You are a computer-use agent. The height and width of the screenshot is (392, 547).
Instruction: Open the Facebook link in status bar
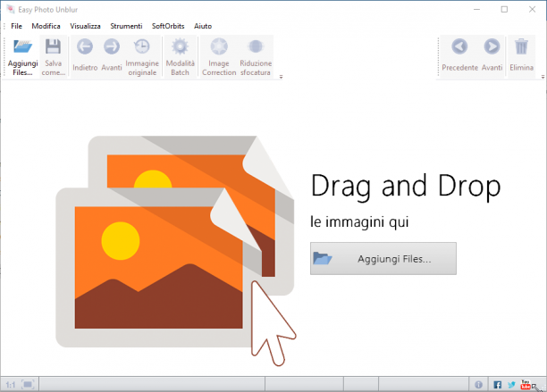coord(498,385)
